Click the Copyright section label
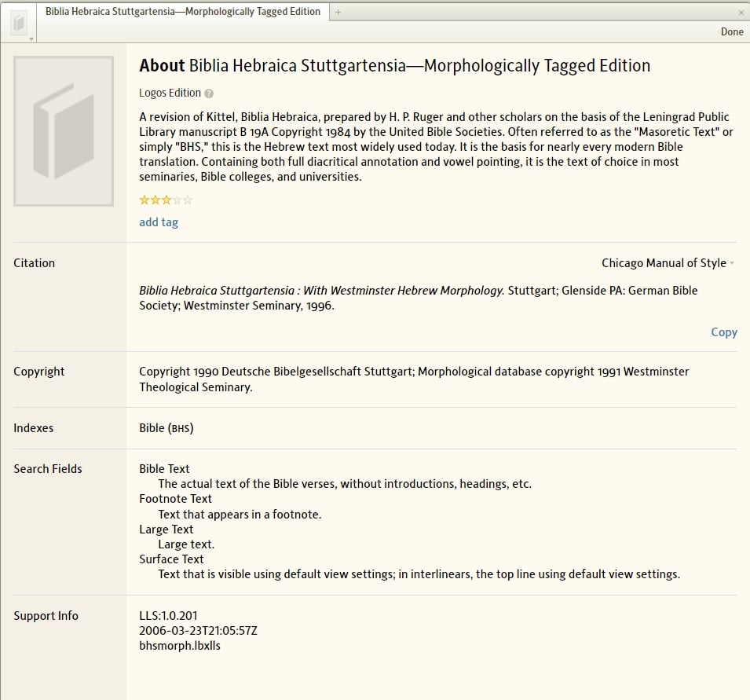Image resolution: width=750 pixels, height=700 pixels. 38,372
